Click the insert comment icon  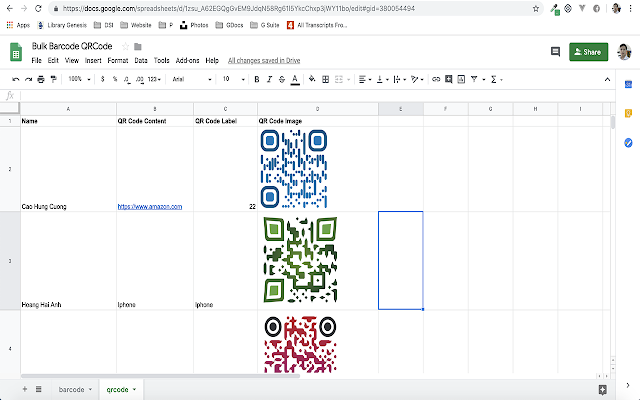click(449, 79)
